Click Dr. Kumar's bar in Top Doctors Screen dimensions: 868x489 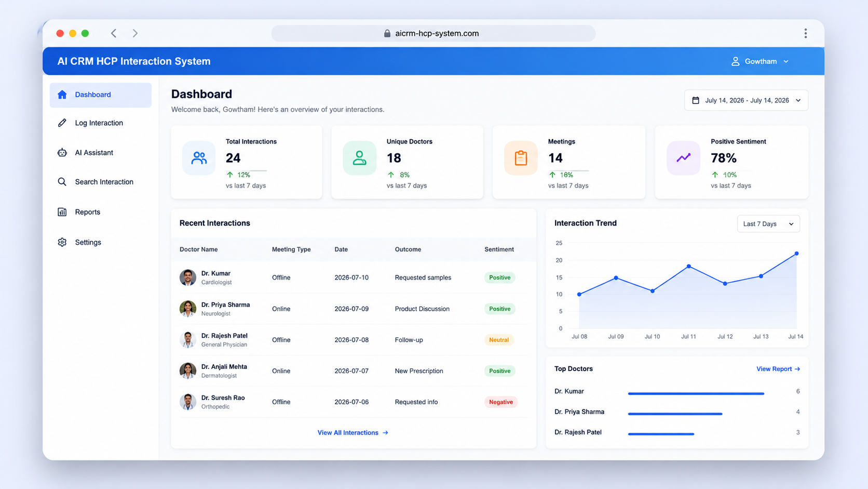[x=696, y=394]
